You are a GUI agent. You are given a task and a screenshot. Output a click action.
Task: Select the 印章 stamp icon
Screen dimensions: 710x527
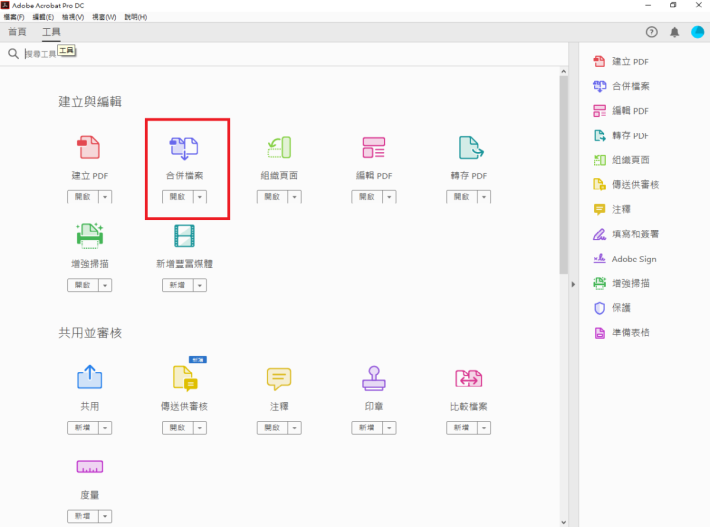pyautogui.click(x=374, y=378)
